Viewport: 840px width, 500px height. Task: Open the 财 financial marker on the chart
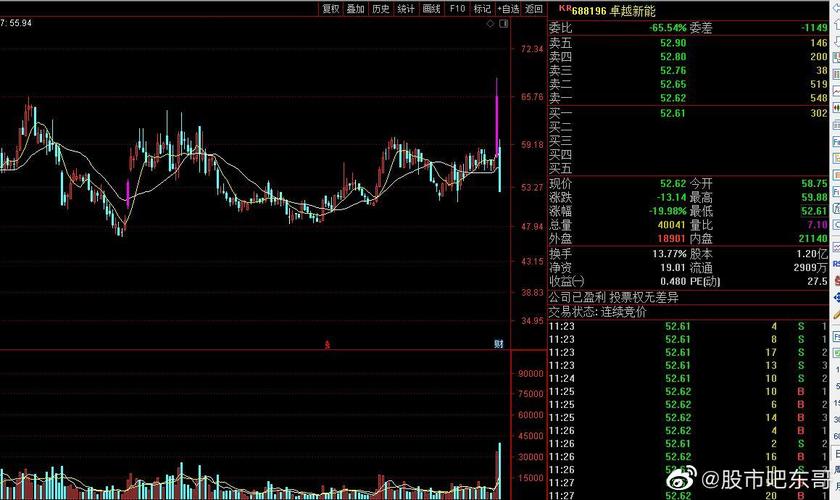click(499, 344)
